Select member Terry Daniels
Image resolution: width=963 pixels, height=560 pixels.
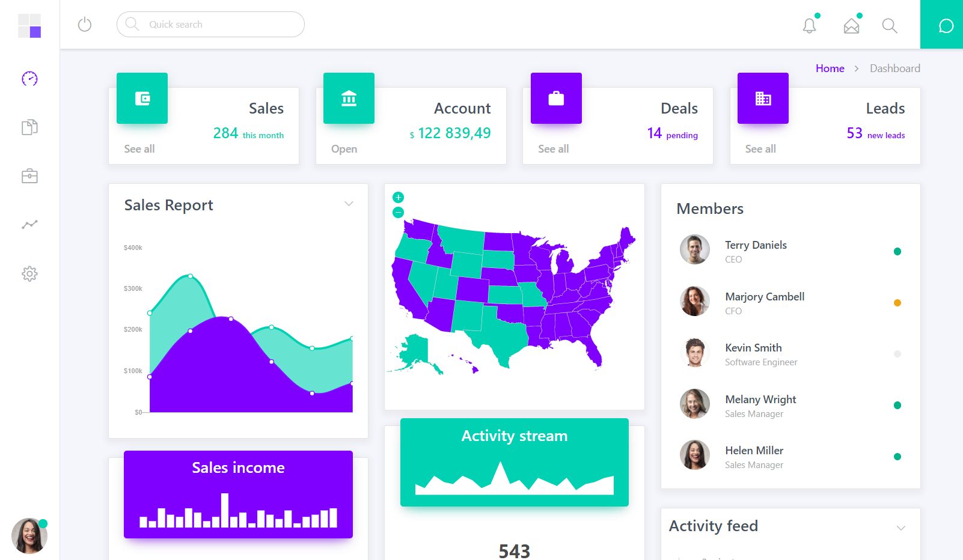point(756,245)
